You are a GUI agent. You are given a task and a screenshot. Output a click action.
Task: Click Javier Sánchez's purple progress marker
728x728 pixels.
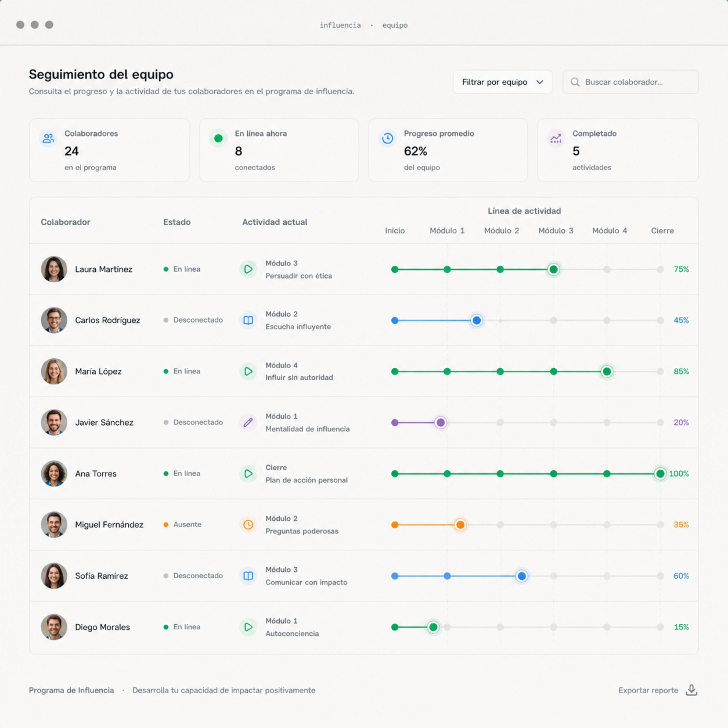tap(440, 422)
